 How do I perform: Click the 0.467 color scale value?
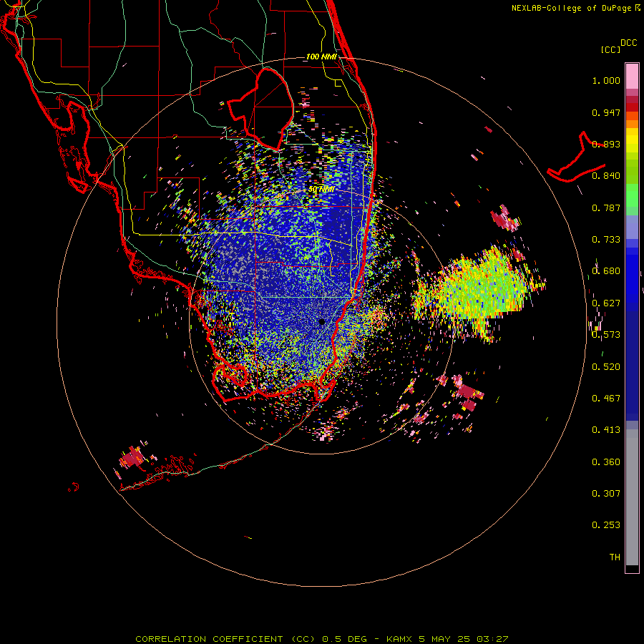point(606,399)
